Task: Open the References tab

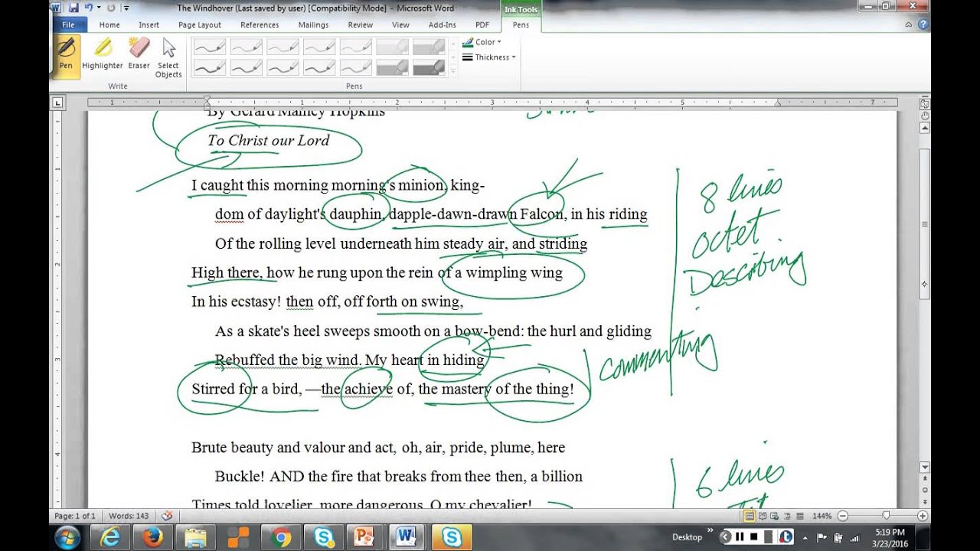Action: click(x=260, y=24)
